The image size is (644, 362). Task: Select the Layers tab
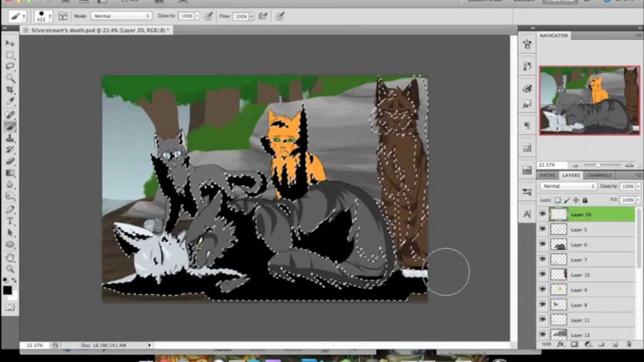(x=571, y=175)
